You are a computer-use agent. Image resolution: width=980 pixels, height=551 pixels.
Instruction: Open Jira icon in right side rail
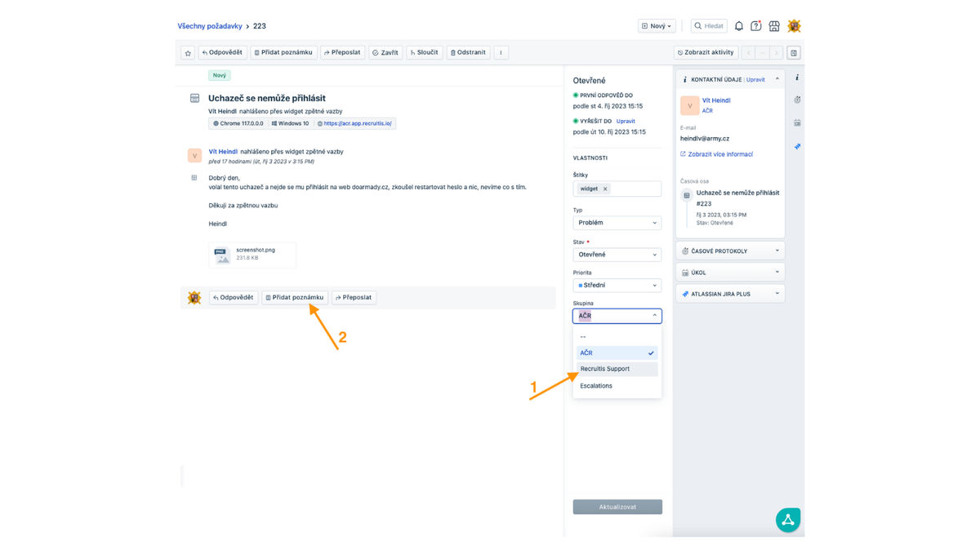click(x=797, y=147)
